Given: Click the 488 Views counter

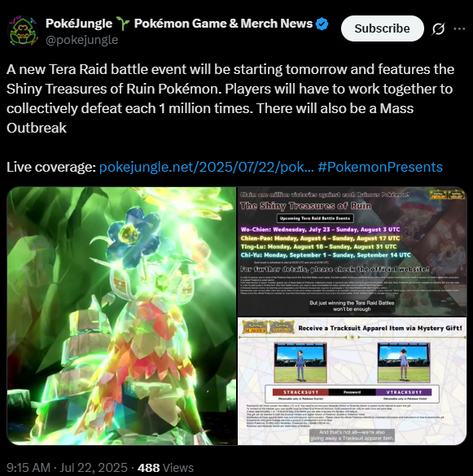Looking at the screenshot, I should point(165,468).
